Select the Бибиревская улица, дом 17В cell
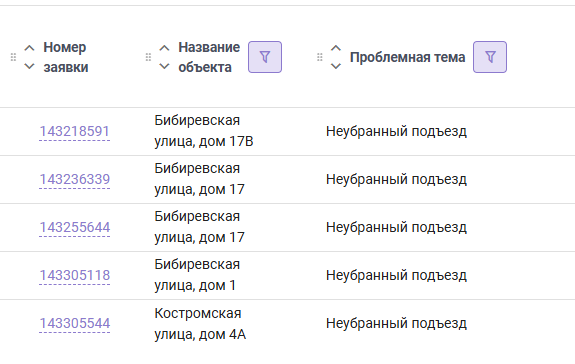This screenshot has height=364, width=575. pos(204,131)
